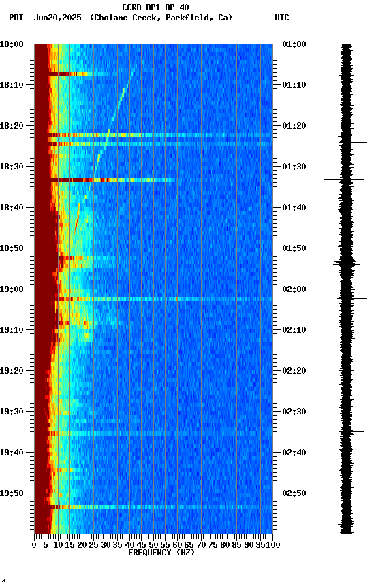
Task: Click the 100 Hz frequency axis label
Action: point(274,545)
